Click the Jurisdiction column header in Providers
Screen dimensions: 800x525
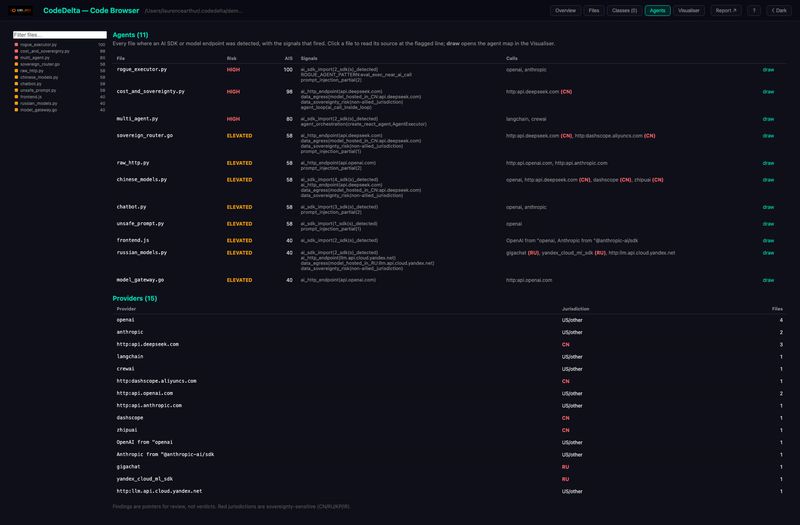576,309
